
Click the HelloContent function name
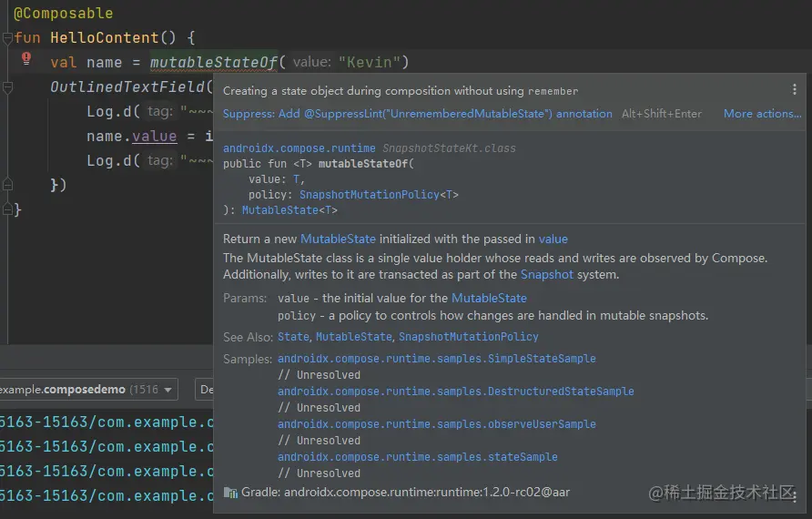(x=104, y=38)
